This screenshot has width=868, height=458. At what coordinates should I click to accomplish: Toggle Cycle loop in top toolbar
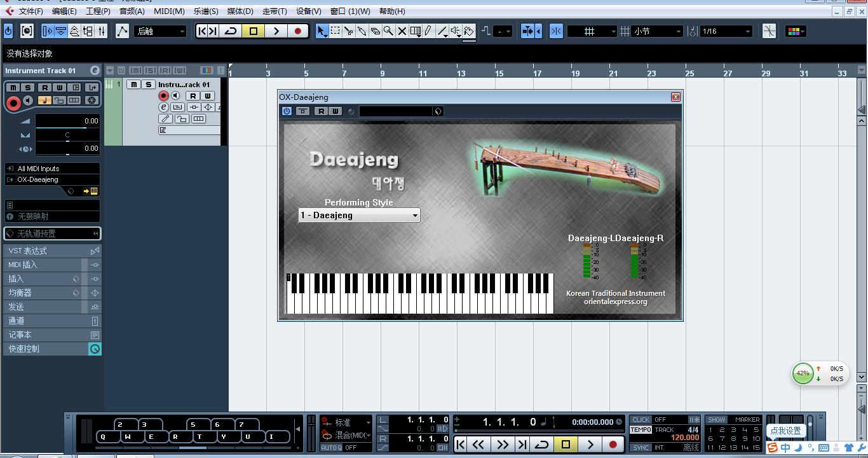(x=231, y=31)
